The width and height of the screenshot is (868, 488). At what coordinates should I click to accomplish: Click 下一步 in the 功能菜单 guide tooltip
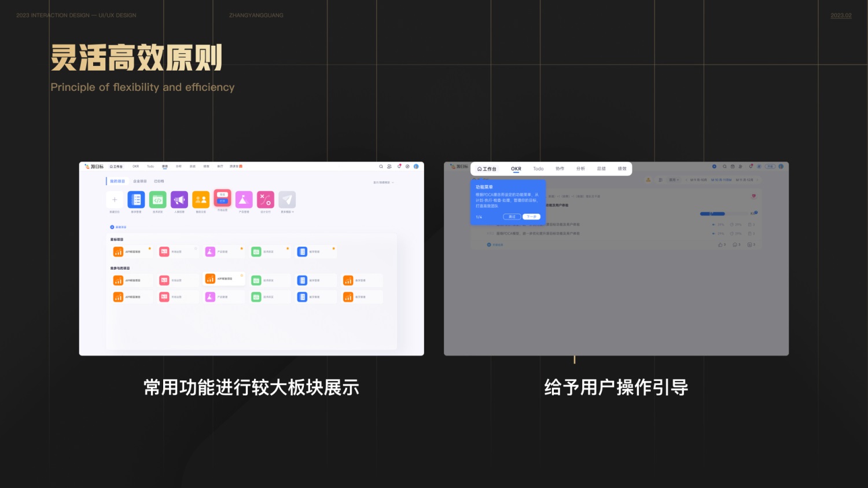531,217
